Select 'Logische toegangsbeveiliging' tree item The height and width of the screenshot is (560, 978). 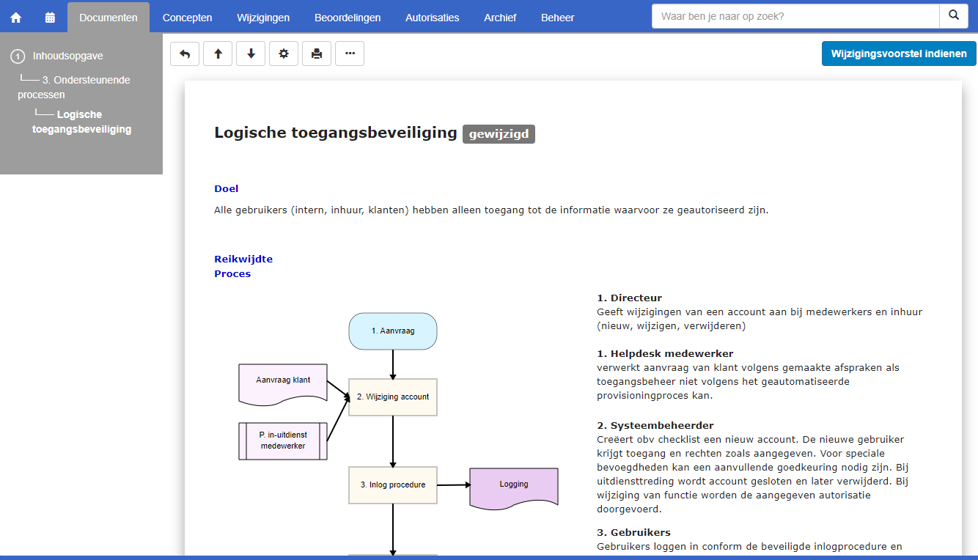click(x=81, y=122)
